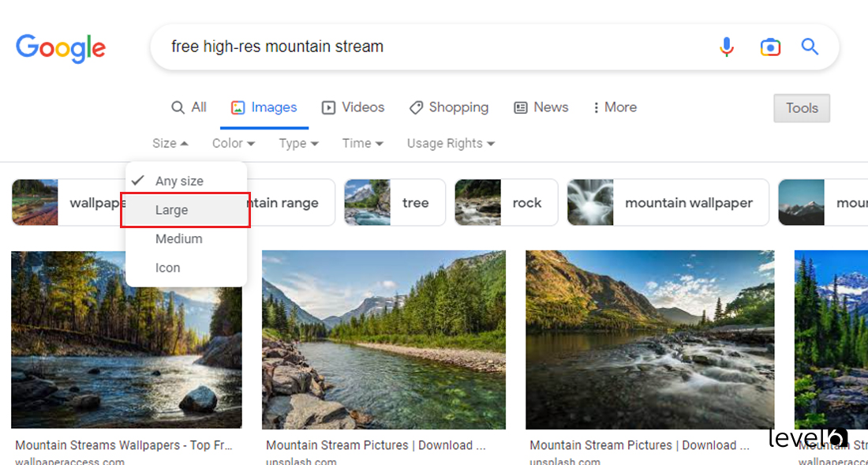Choose Large from the Size menu

pyautogui.click(x=171, y=210)
